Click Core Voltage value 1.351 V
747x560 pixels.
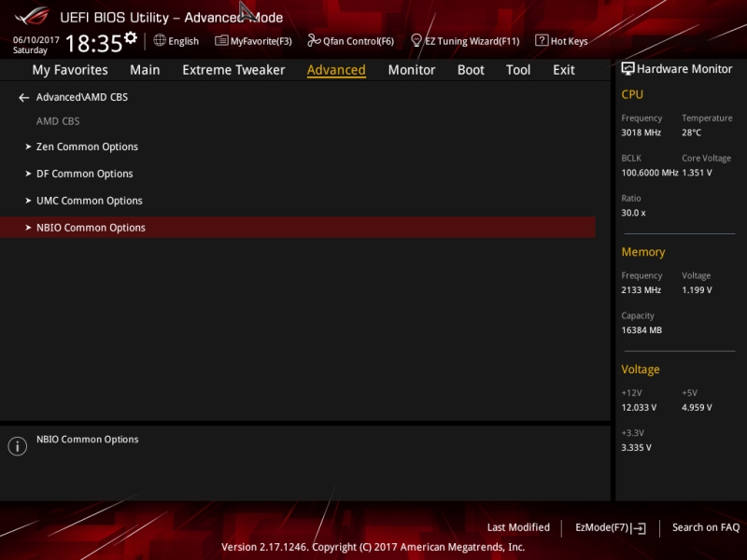(x=697, y=173)
